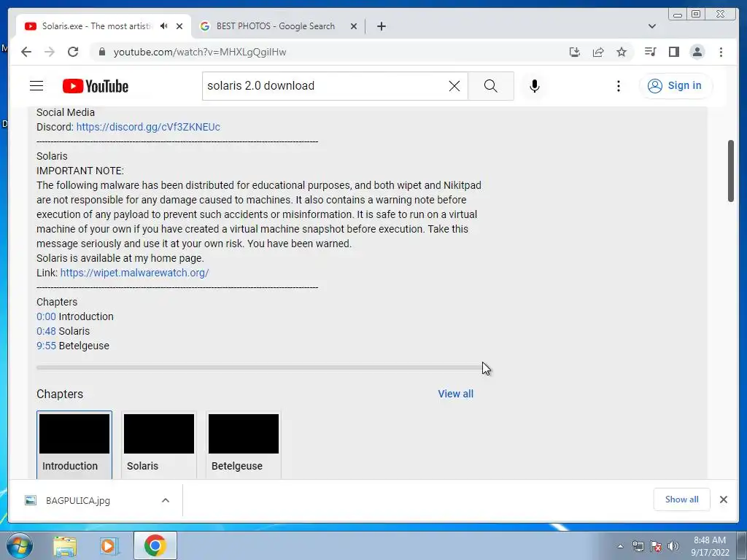The width and height of the screenshot is (747, 560).
Task: Click the 'Solaris is available at my home page.' line
Action: tap(120, 258)
